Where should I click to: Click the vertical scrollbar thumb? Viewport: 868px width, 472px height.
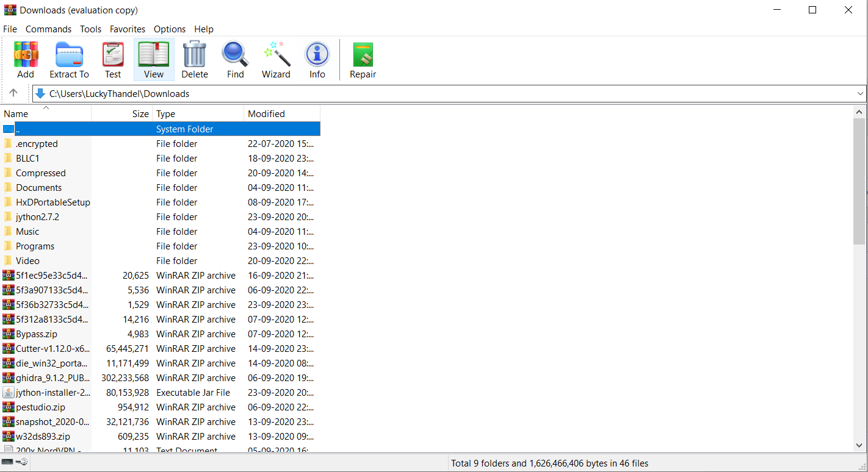(859, 182)
